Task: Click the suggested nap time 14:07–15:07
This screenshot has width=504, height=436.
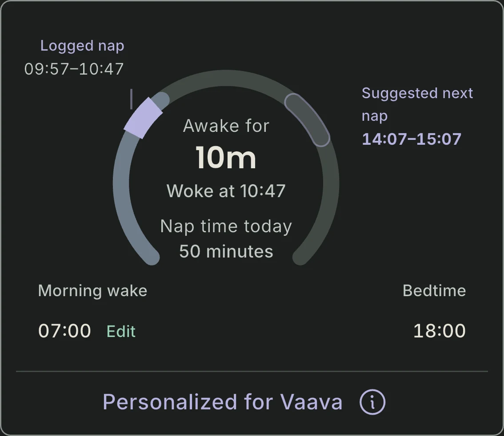Action: click(412, 139)
